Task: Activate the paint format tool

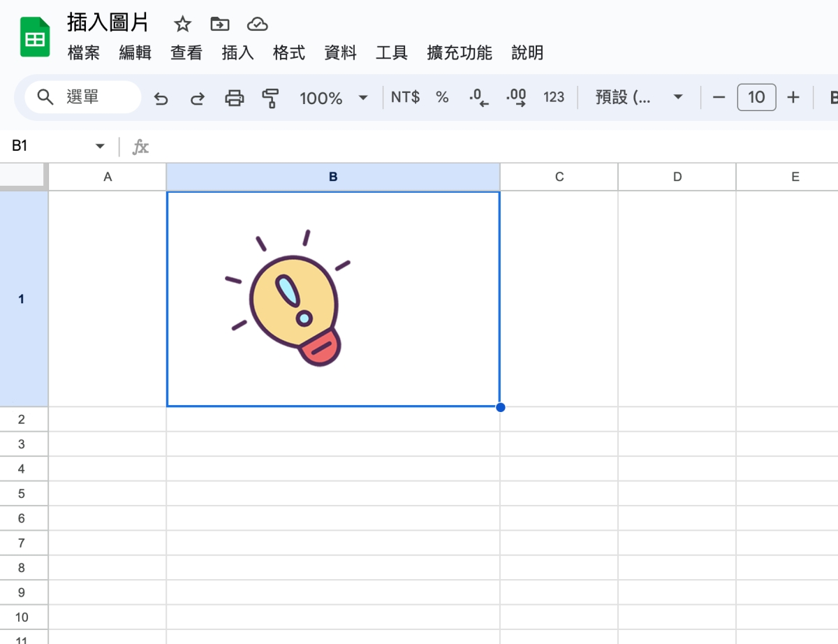Action: pyautogui.click(x=270, y=98)
